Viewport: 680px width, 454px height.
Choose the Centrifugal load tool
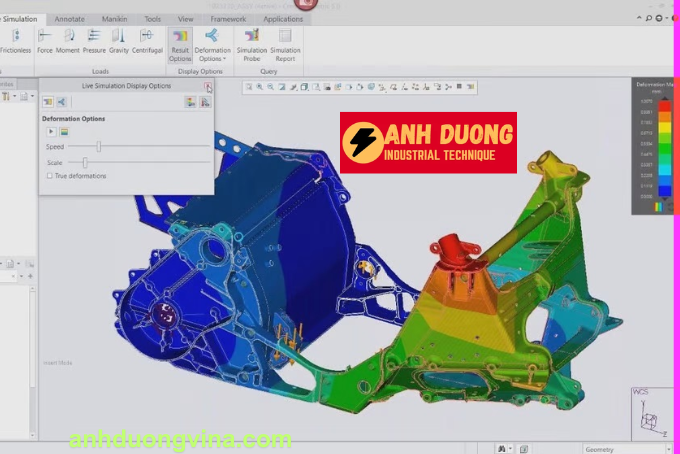(147, 39)
